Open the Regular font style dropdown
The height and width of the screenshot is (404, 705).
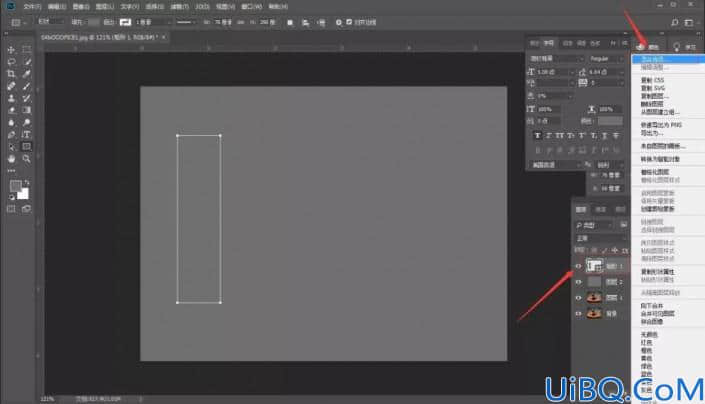607,59
